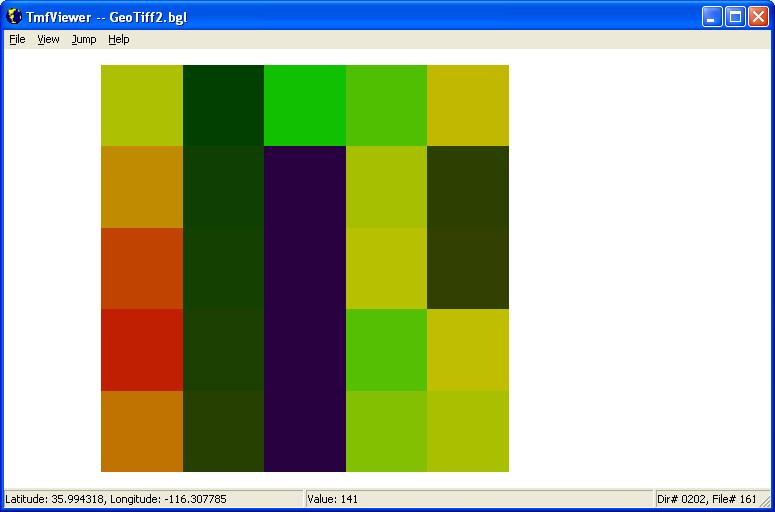Open the Jump menu

click(x=84, y=40)
